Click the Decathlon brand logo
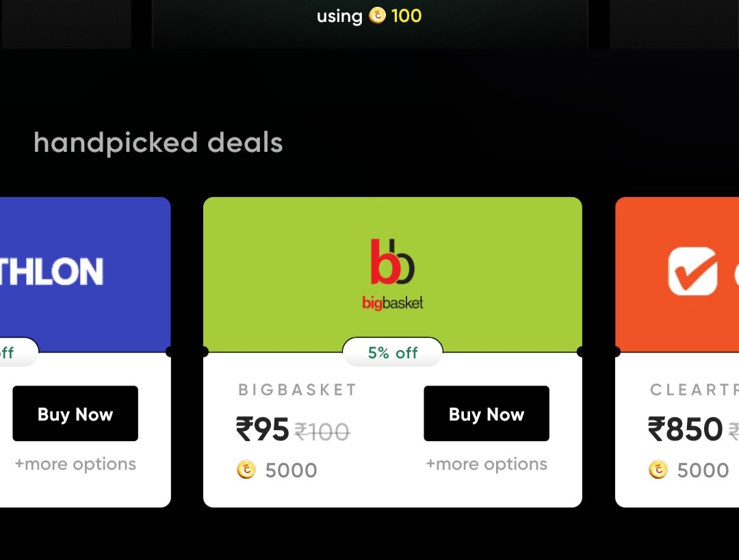 (x=51, y=271)
